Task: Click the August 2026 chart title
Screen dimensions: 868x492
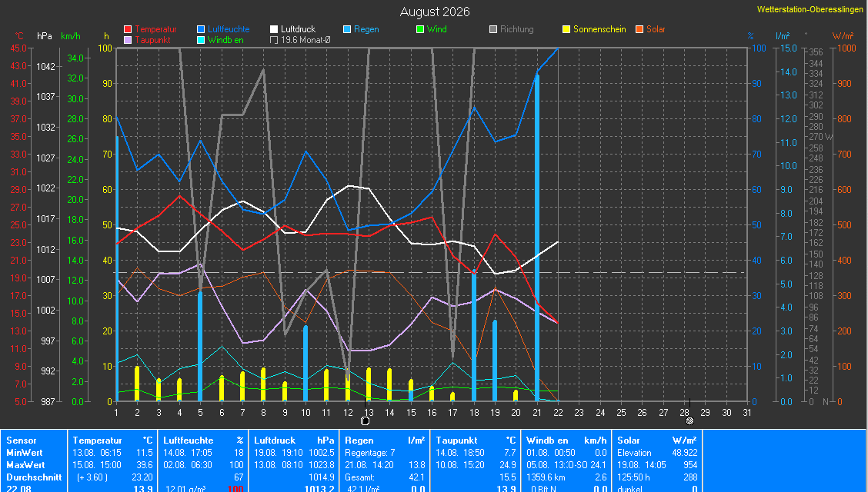Action: pyautogui.click(x=435, y=12)
